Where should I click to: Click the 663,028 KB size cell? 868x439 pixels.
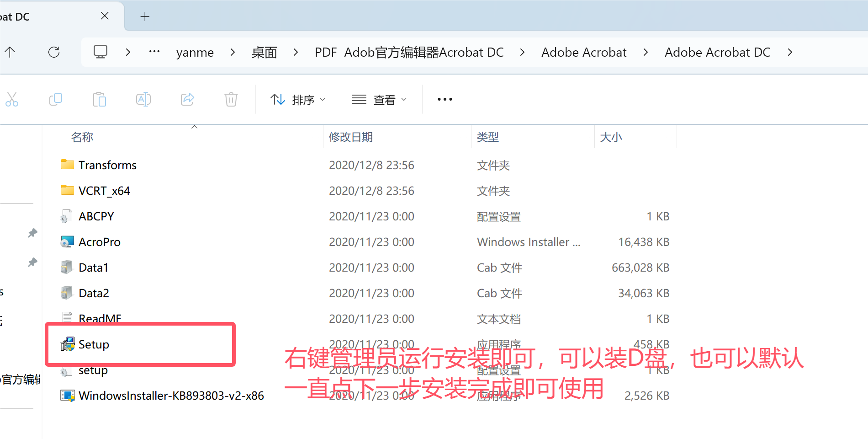point(640,268)
